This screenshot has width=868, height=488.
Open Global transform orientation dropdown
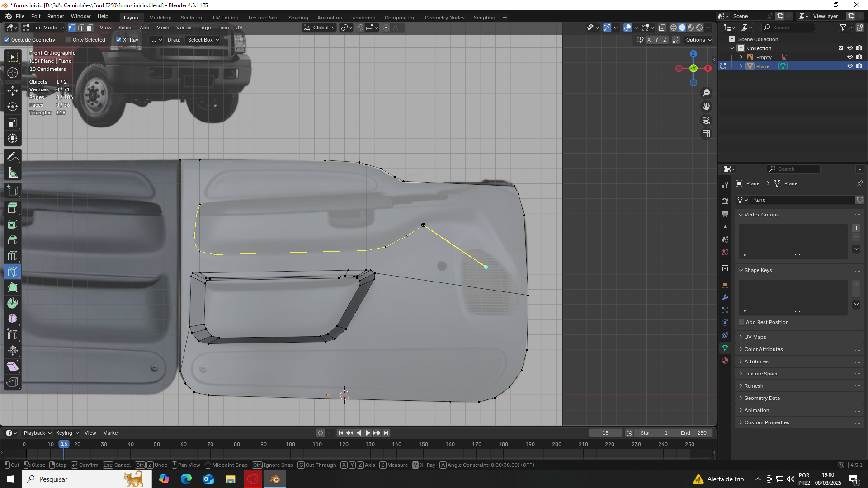point(320,28)
